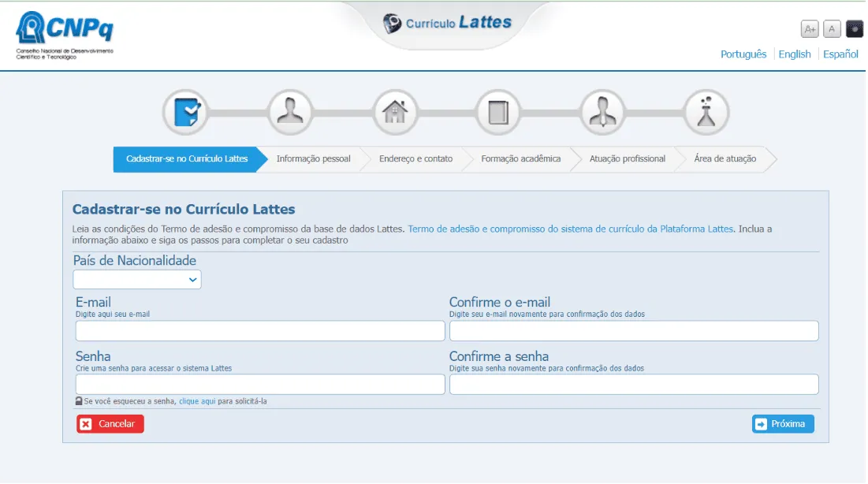
Task: Switch language to Español
Action: [x=840, y=54]
